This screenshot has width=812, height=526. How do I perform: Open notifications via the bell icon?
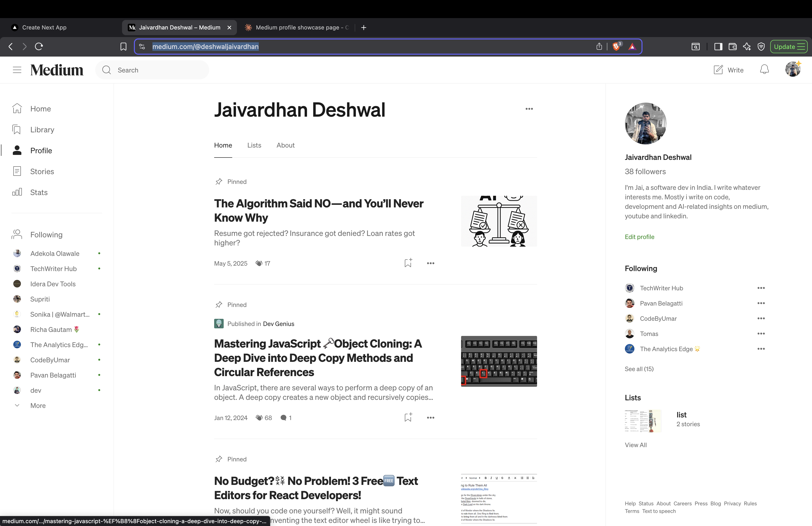click(x=764, y=70)
